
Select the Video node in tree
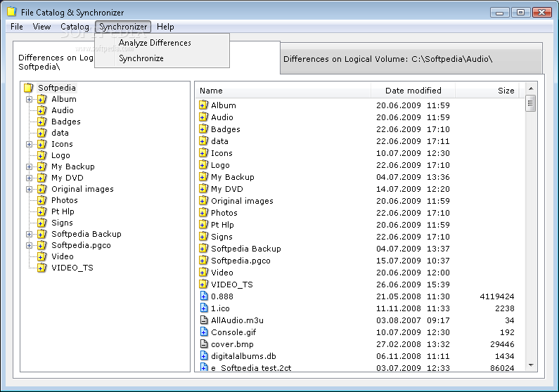tap(63, 256)
